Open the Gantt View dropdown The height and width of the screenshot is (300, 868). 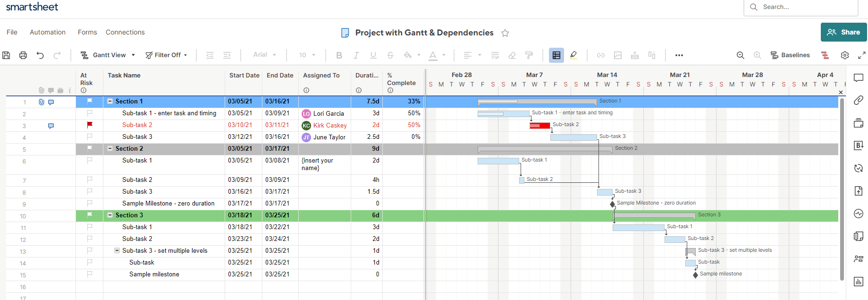[x=108, y=55]
